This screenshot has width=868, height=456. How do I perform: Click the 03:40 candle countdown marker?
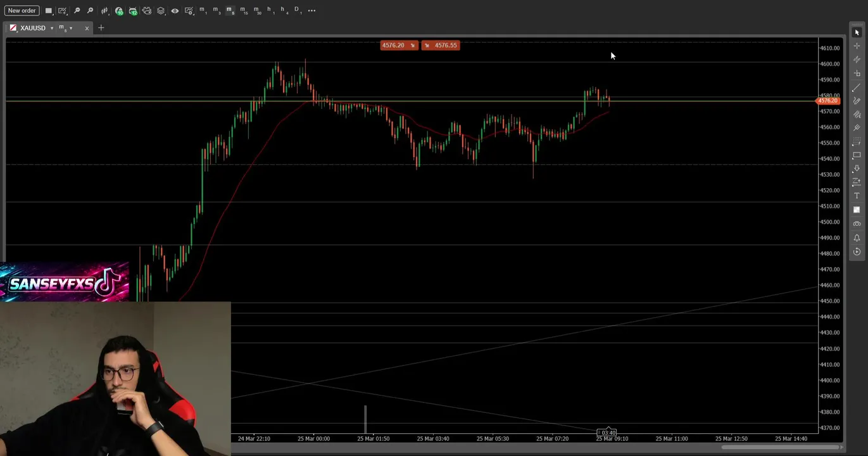pos(608,433)
